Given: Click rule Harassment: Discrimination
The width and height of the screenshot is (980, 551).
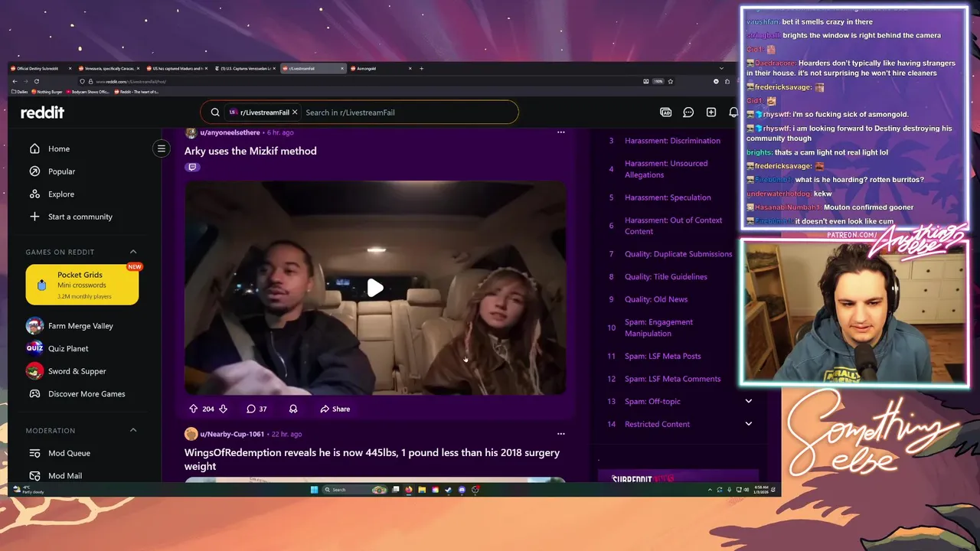Looking at the screenshot, I should [x=672, y=141].
